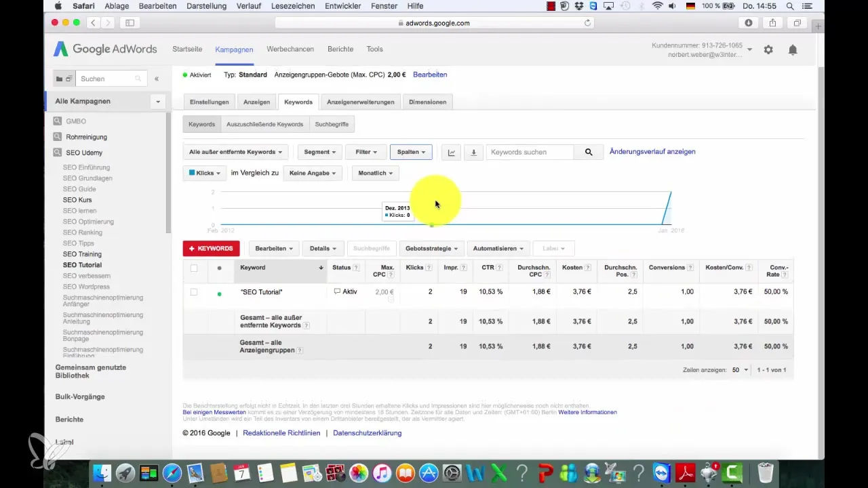Open the Segment dropdown
The width and height of the screenshot is (868, 488).
click(320, 152)
